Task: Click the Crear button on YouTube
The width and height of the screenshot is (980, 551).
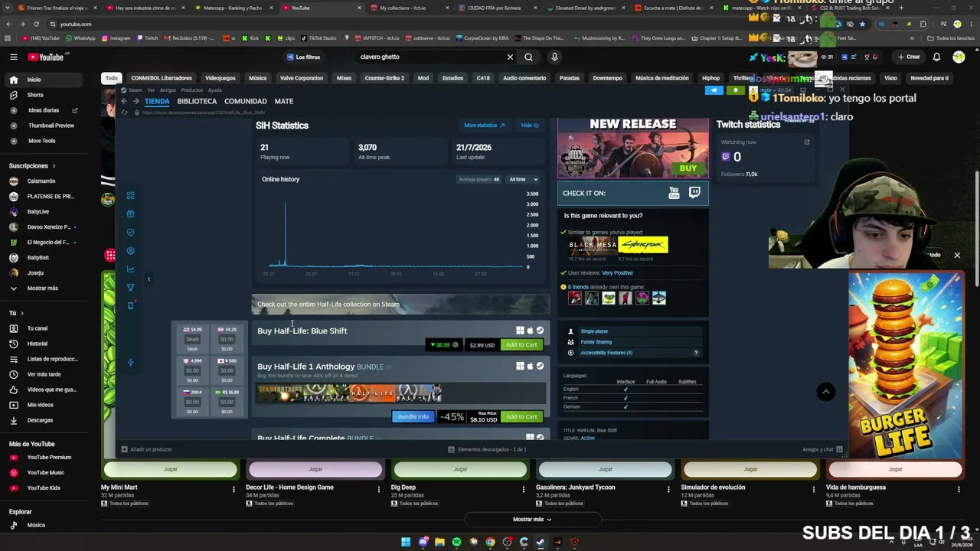Action: point(909,57)
